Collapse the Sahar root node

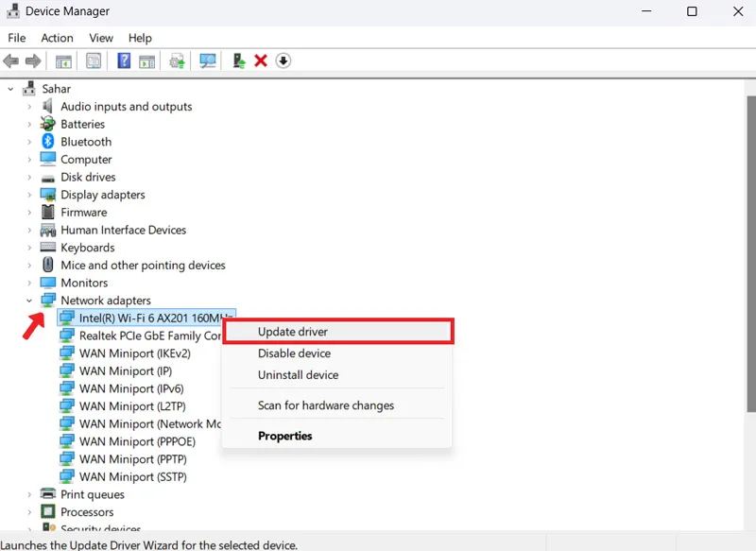pyautogui.click(x=10, y=89)
